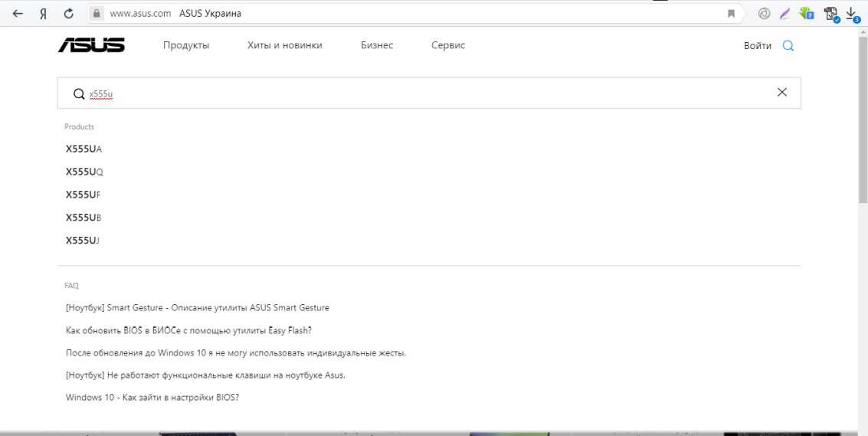
Task: Click the purple feather extension icon
Action: (784, 14)
